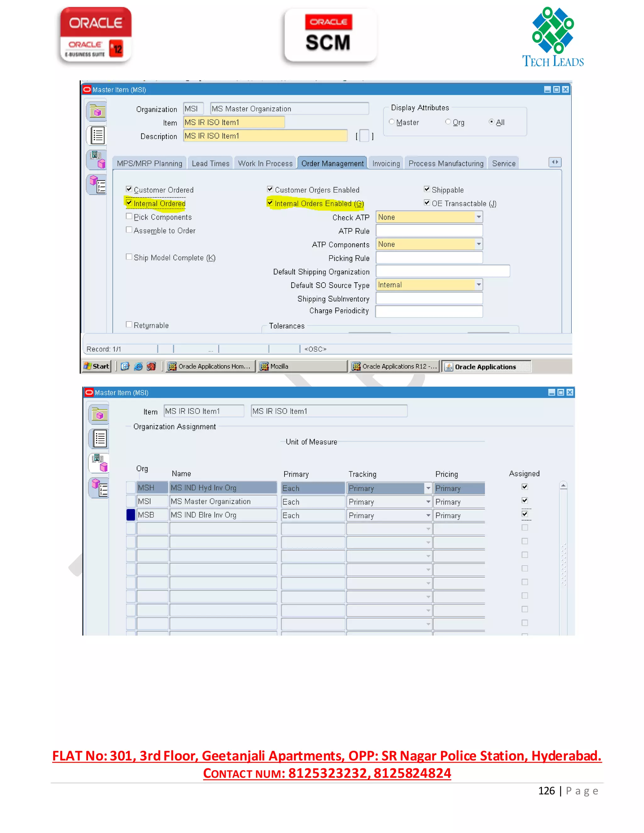Select the Master display attributes radio button
Viewport: 644px width, 833px height.
tap(391, 122)
